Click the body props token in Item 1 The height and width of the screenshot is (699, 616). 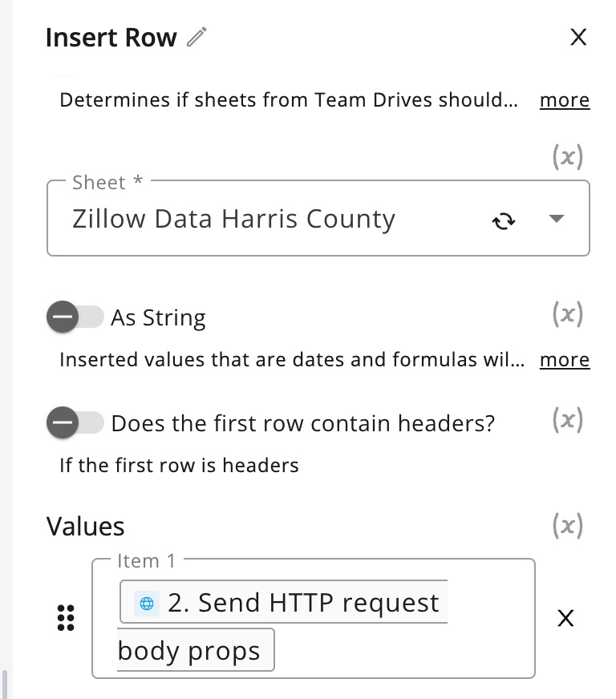click(x=189, y=651)
